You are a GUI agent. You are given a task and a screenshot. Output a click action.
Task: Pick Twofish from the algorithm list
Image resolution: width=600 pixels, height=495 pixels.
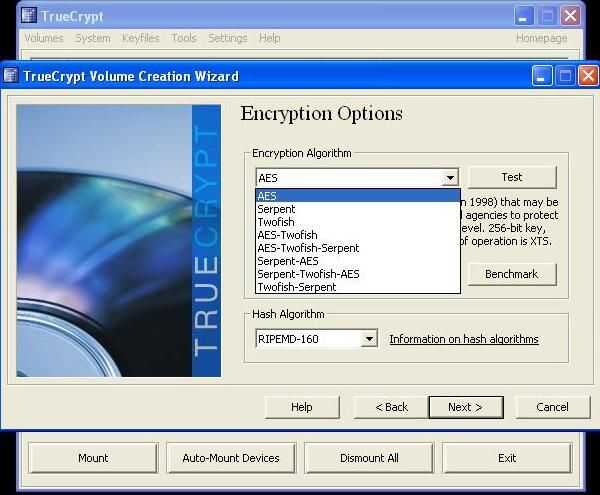coord(357,222)
